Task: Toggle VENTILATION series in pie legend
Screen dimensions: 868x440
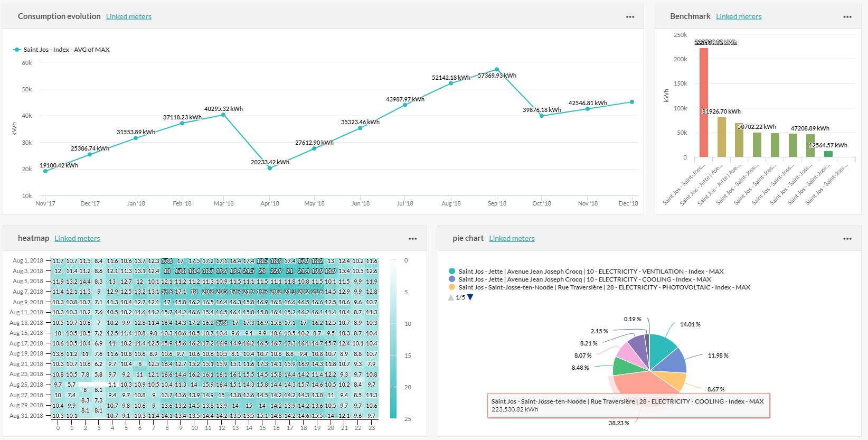Action: click(x=586, y=272)
